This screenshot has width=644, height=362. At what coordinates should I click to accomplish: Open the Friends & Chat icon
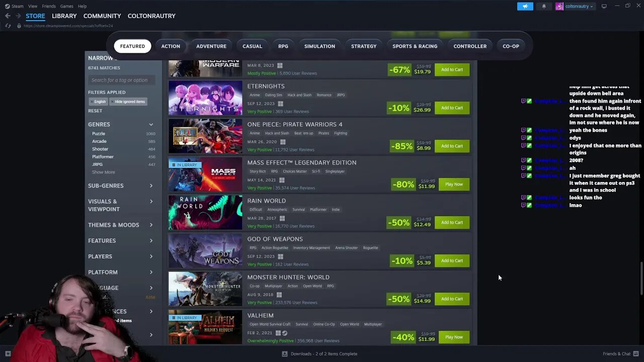click(x=635, y=353)
